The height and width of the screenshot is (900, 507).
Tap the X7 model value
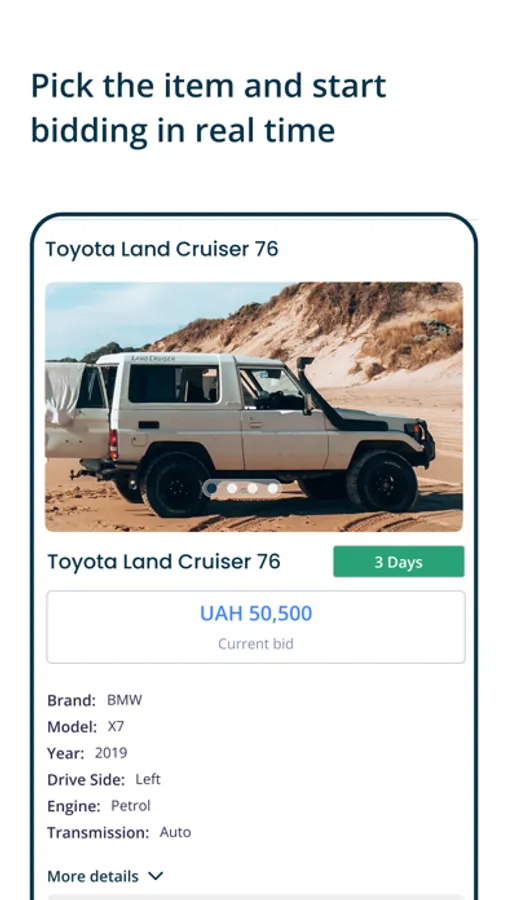(x=116, y=727)
